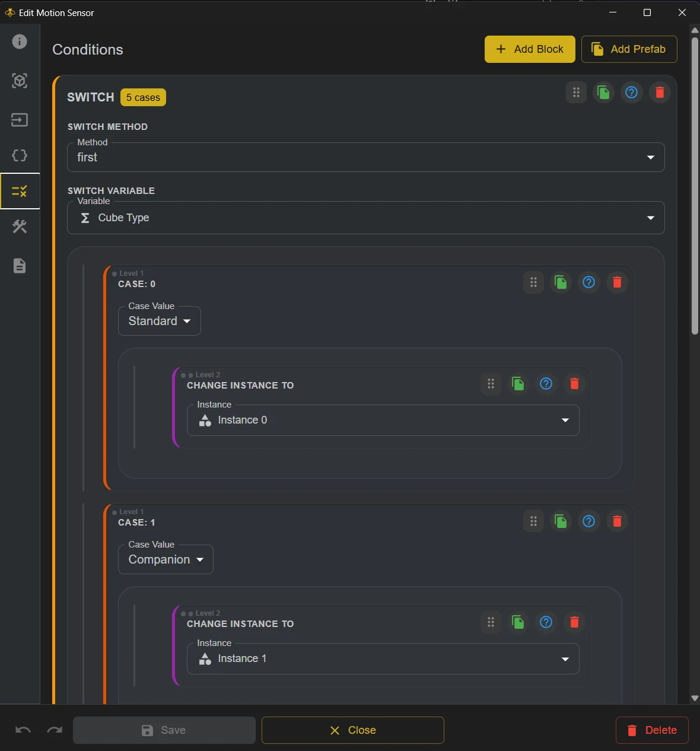Viewport: 700px width, 751px height.
Task: Open the curly braces variables tab
Action: pyautogui.click(x=20, y=155)
